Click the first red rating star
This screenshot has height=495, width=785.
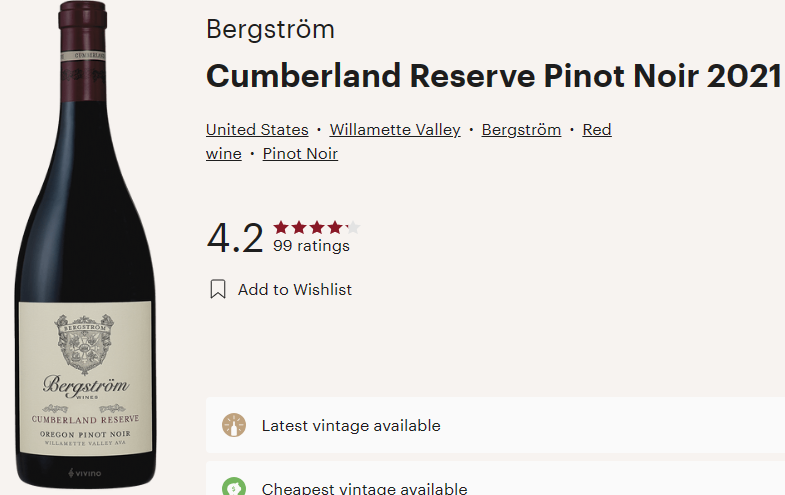tap(281, 227)
